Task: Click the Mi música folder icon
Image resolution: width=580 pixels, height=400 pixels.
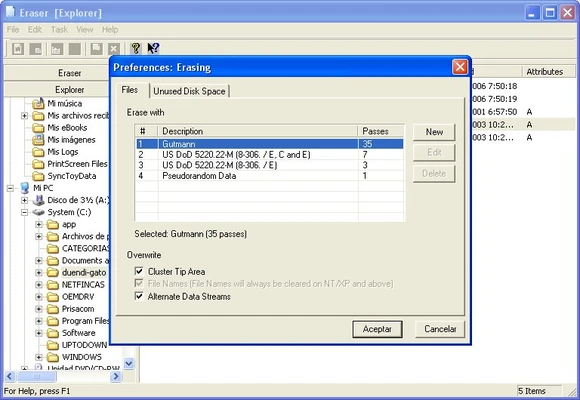Action: pos(38,103)
